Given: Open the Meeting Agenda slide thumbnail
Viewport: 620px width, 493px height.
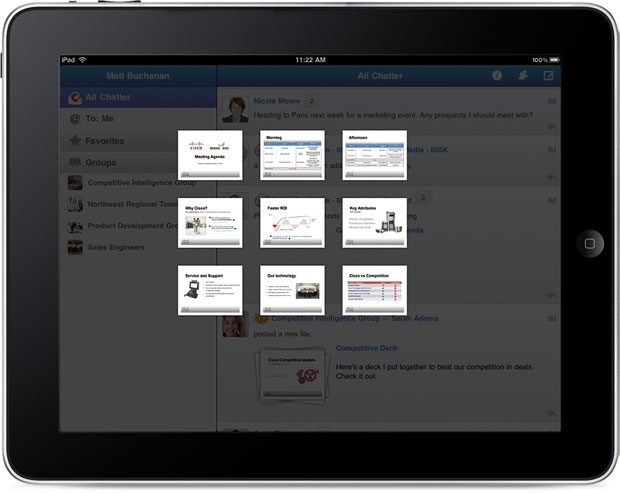Looking at the screenshot, I should point(210,155).
